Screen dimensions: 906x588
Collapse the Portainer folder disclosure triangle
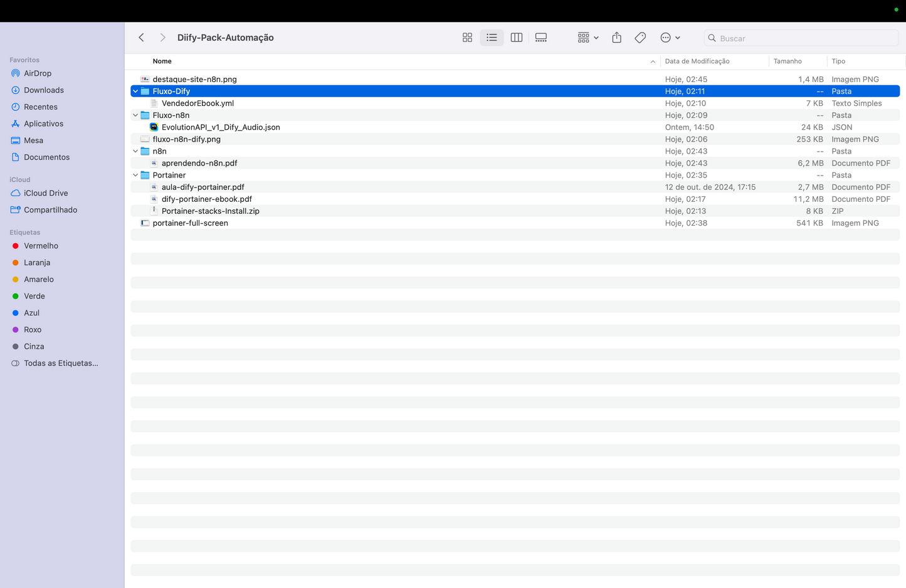[135, 176]
